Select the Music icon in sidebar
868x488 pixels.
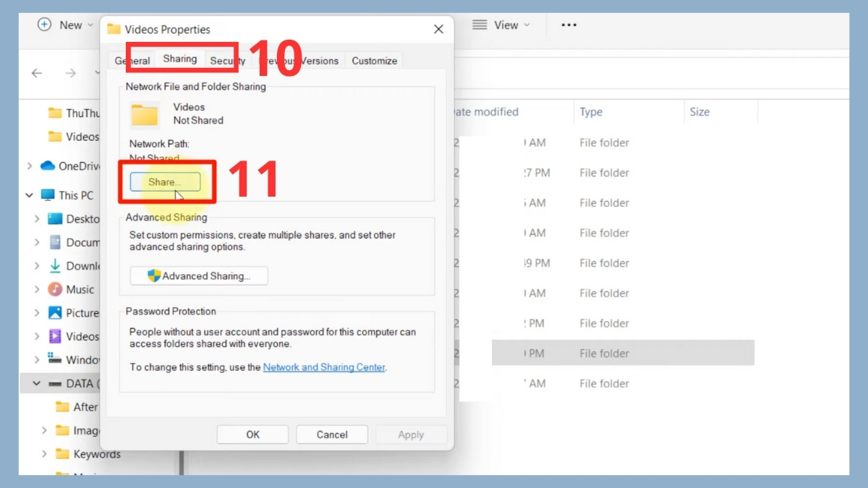tap(55, 289)
